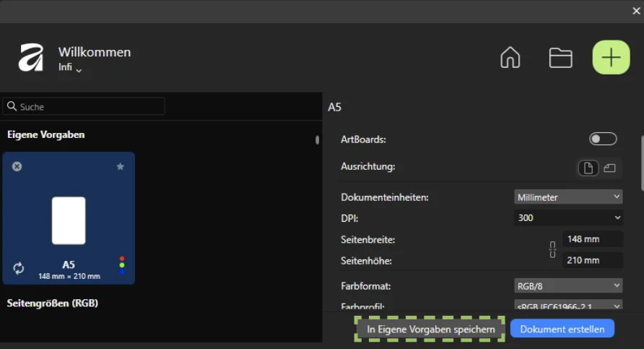The height and width of the screenshot is (349, 644).
Task: Click the 148 mm × 210 mm preset caption
Action: (x=69, y=276)
